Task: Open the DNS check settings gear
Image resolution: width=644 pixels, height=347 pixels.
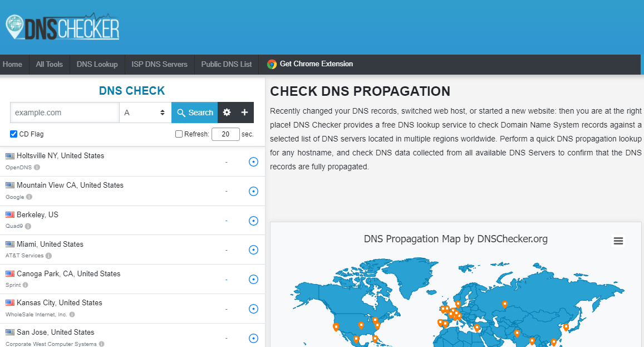Action: point(227,113)
